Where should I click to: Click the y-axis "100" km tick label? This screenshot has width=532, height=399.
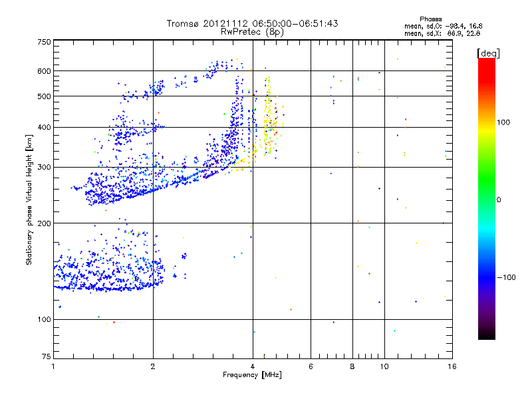(x=44, y=320)
